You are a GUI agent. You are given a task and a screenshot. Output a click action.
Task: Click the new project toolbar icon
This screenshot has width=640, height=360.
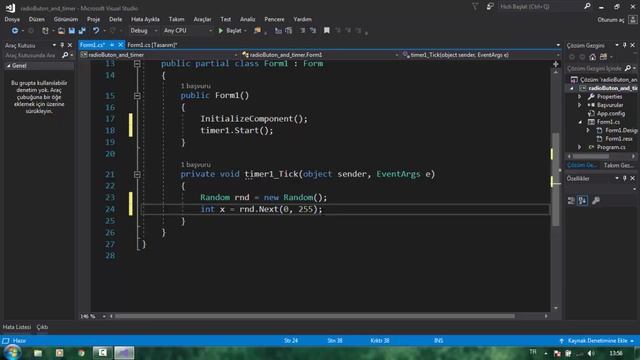[x=45, y=31]
